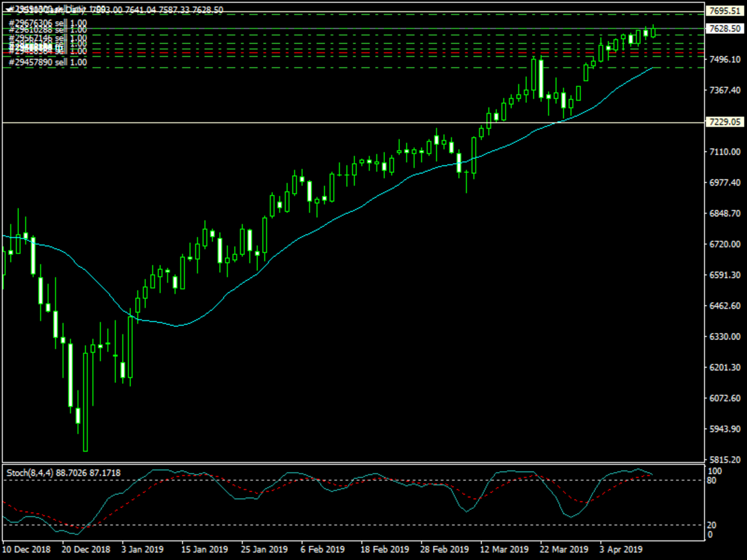Click the latest candlestick on the chart
This screenshot has height=560, width=747.
click(x=653, y=31)
